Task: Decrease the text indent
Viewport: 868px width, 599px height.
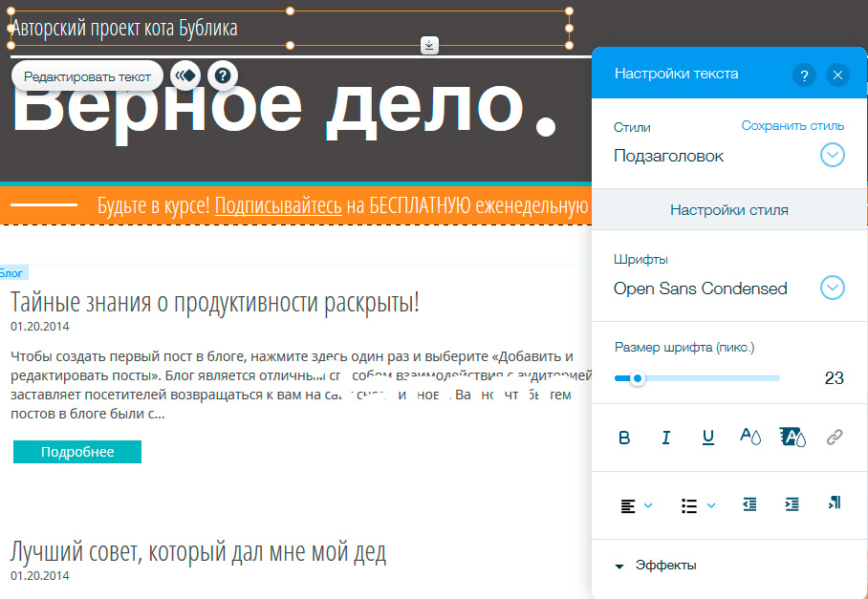Action: coord(749,505)
